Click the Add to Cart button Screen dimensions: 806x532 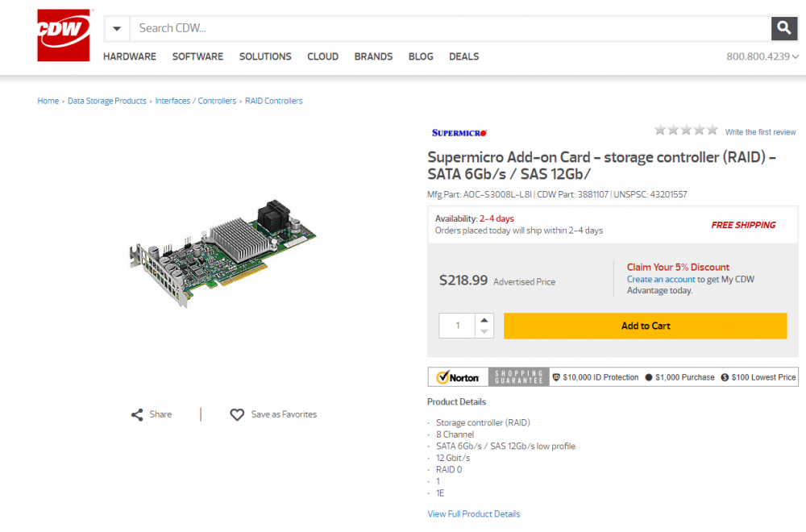[645, 326]
